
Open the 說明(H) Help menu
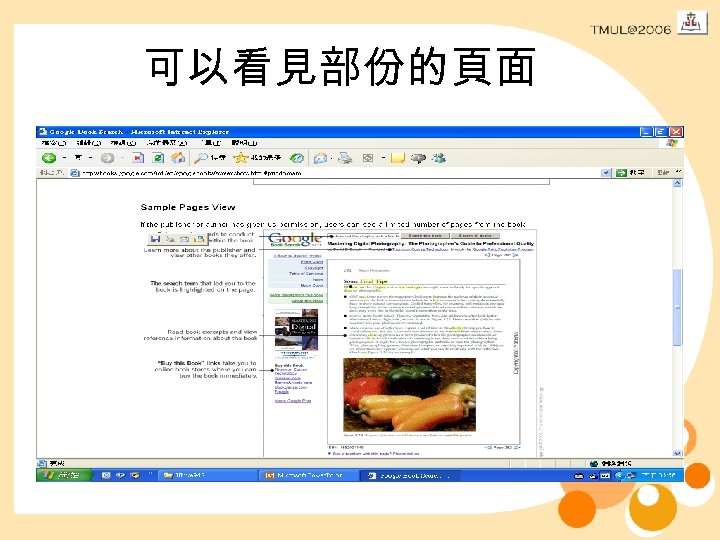(244, 143)
